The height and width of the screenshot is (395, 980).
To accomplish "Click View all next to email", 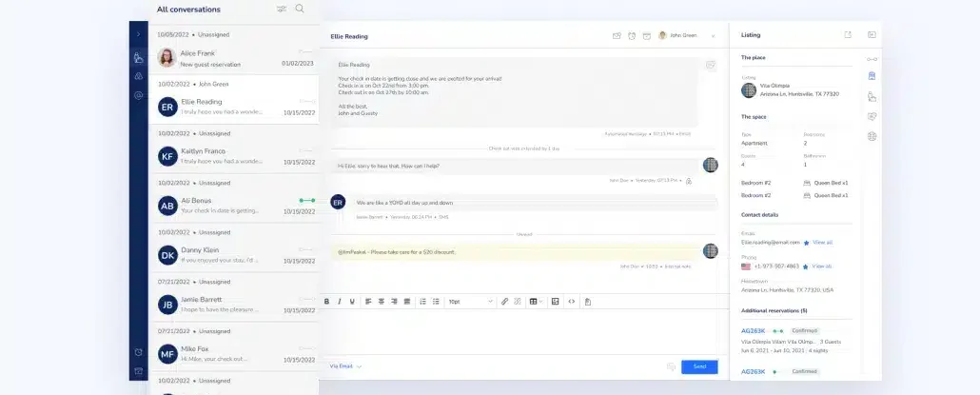I will [x=822, y=243].
